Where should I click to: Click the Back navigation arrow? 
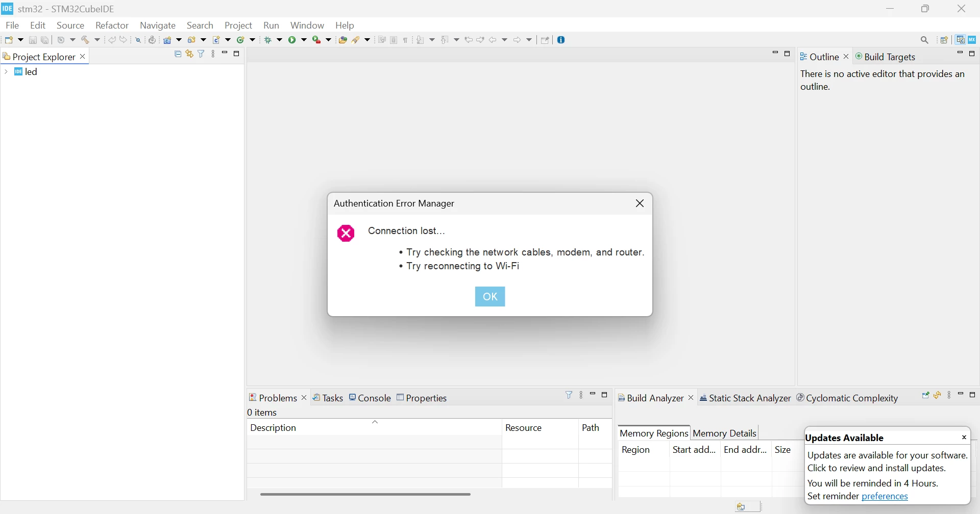493,40
